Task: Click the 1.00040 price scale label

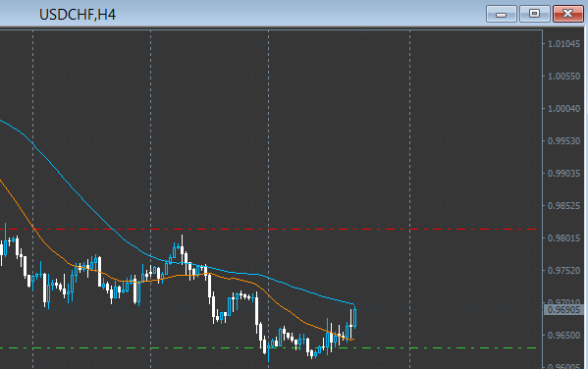Action: coord(563,109)
